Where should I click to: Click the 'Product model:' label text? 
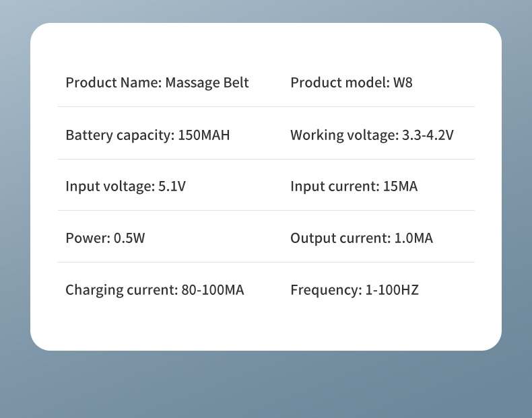[340, 83]
